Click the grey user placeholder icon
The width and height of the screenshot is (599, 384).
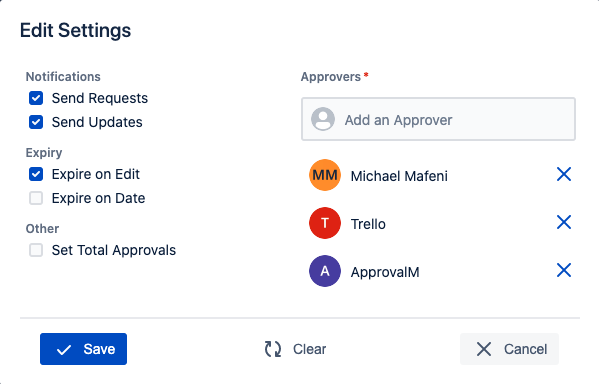[x=323, y=119]
